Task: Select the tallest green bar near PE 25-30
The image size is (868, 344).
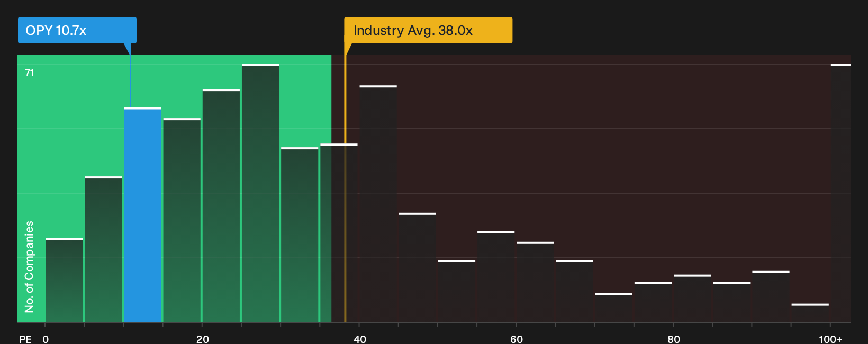Action: tap(260, 193)
